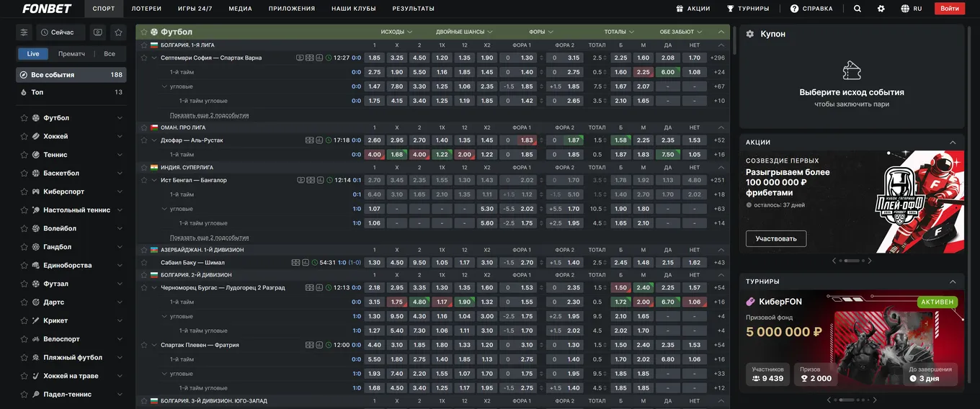This screenshot has height=409, width=980.
Task: Click the red Войти login button
Action: coord(949,9)
